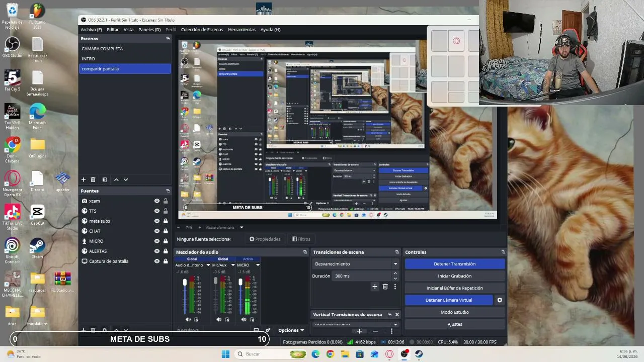Open the preview scaling dropdown arrow
The width and height of the screenshot is (644, 362).
(x=242, y=227)
